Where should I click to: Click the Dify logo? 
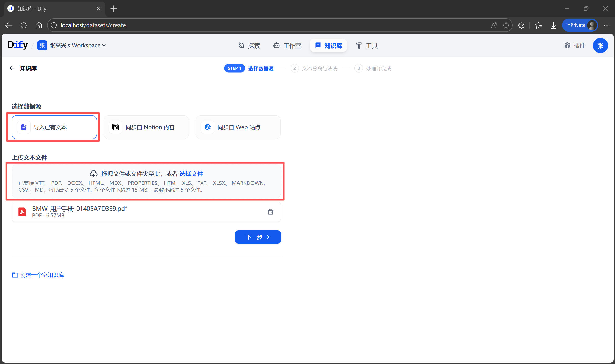point(18,45)
